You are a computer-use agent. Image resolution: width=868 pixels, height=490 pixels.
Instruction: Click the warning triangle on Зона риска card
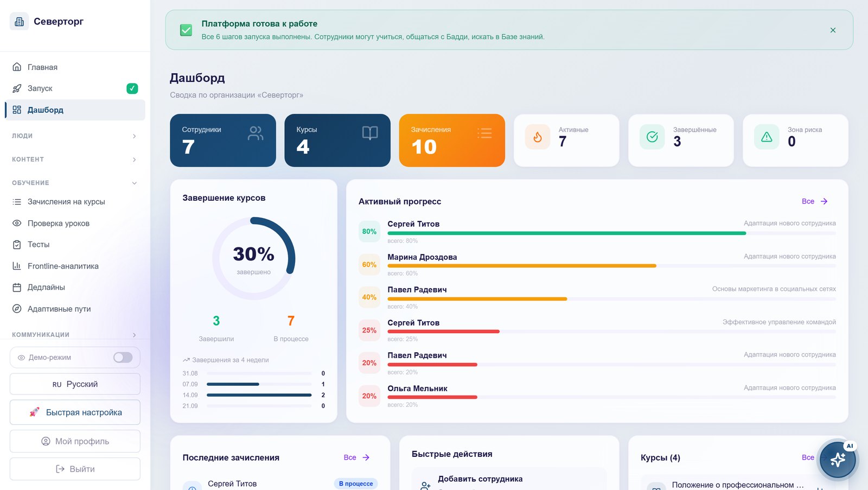pos(767,137)
